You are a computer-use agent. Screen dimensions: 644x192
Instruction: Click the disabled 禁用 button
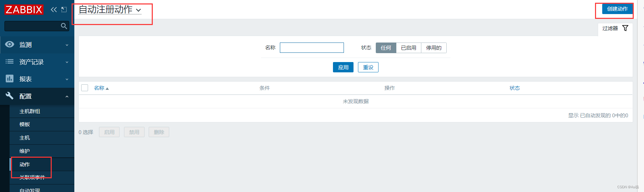[134, 132]
